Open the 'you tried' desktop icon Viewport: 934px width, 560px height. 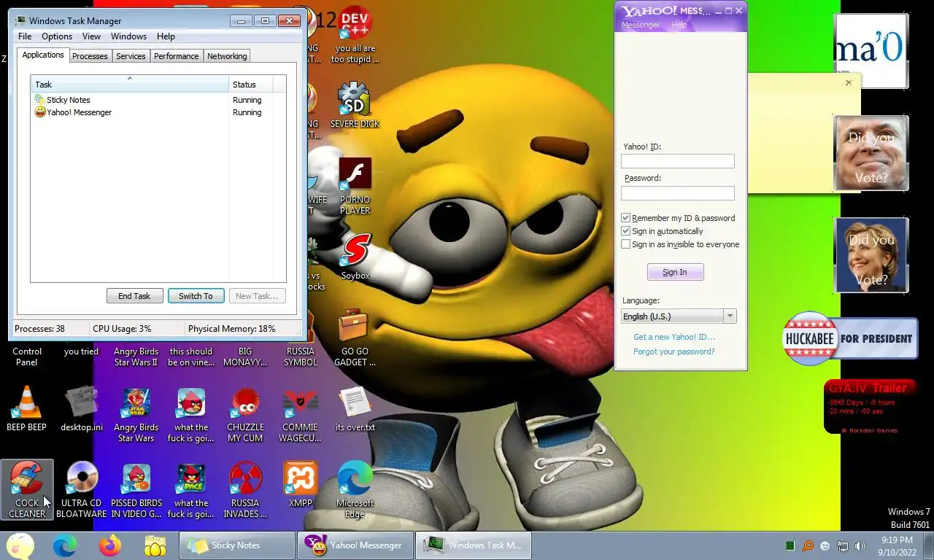(x=81, y=351)
